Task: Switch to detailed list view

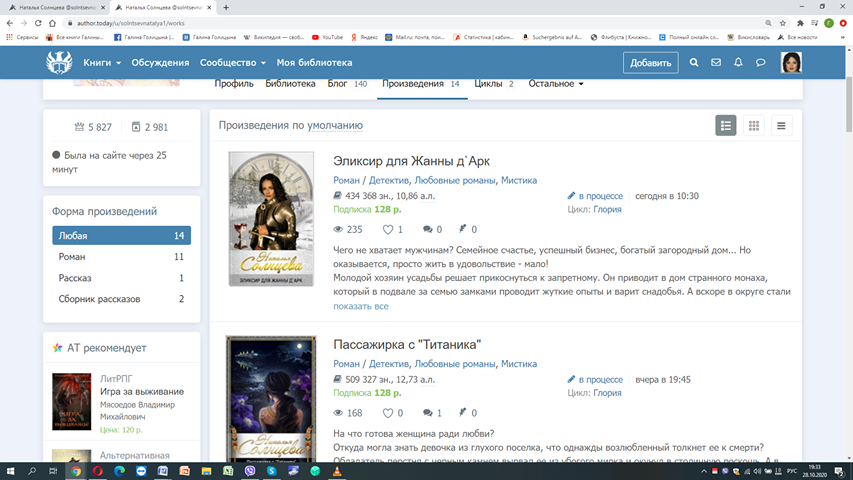Action: [x=726, y=126]
